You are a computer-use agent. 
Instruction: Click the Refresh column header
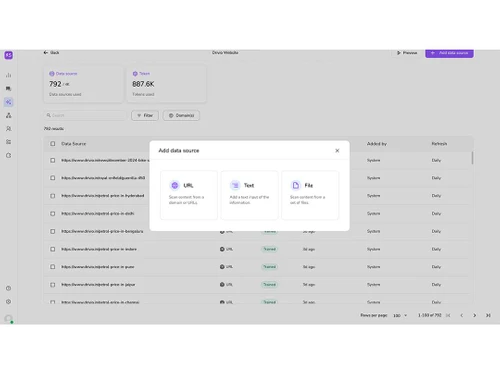tap(439, 144)
